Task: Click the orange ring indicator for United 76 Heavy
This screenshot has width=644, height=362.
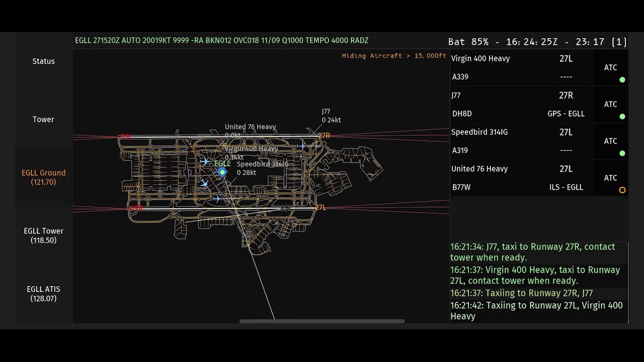Action: 622,190
